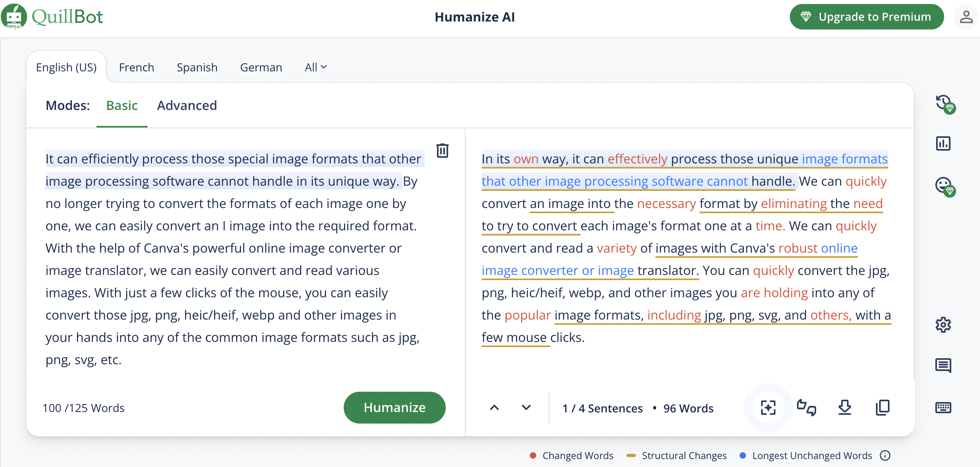Click the AI sparkle scan icon

click(x=768, y=408)
